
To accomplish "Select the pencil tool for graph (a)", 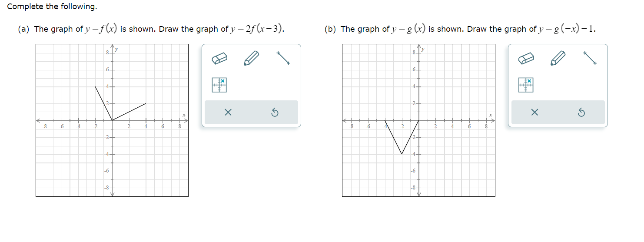I will pos(251,58).
